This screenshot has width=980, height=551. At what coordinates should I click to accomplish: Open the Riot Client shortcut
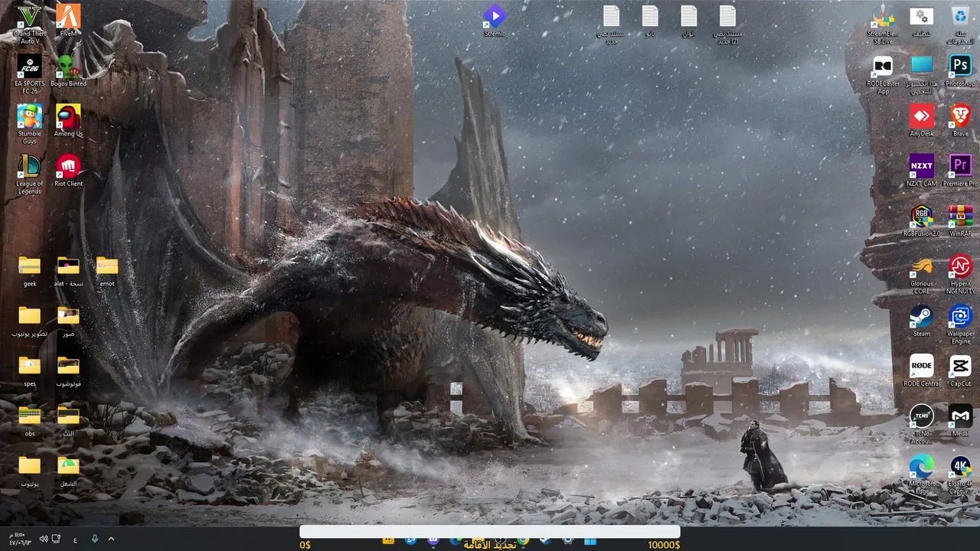pos(68,170)
